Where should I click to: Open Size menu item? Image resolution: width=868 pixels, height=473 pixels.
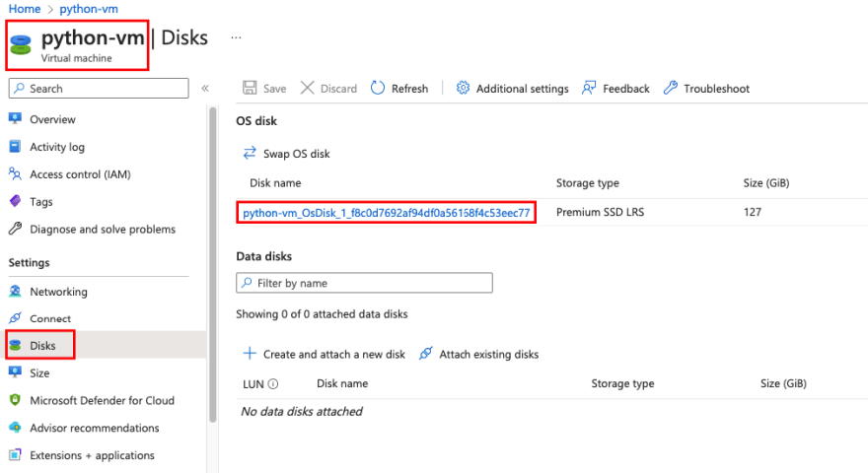click(x=39, y=372)
